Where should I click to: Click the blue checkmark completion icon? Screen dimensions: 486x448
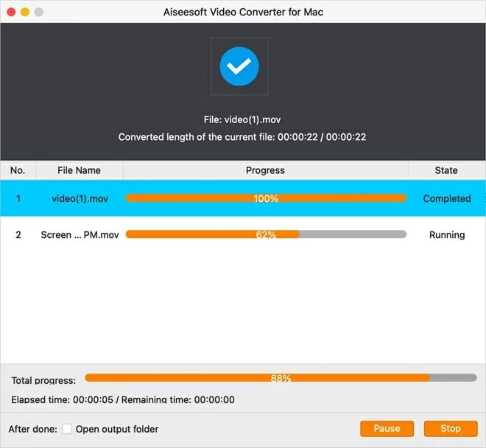[239, 66]
